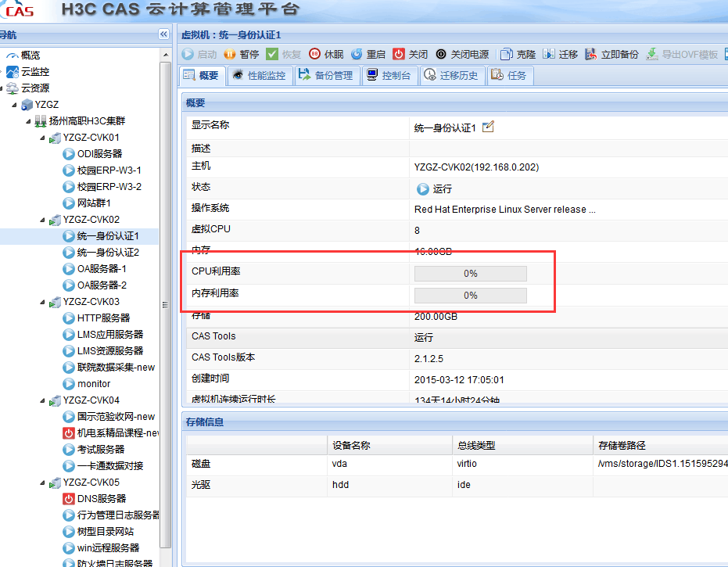Collapse the YZGZ-CVK05 host node
Screen dimensions: 728x567
43,483
